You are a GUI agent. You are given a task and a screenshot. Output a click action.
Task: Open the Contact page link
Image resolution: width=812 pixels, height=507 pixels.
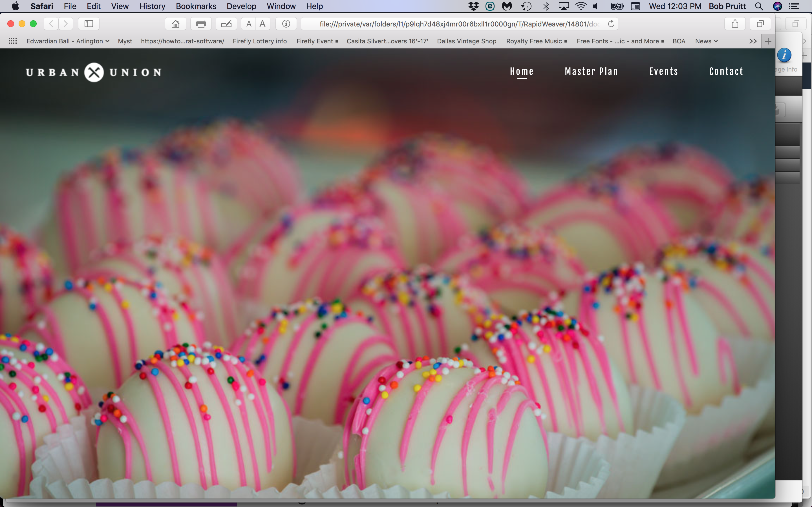pos(726,72)
